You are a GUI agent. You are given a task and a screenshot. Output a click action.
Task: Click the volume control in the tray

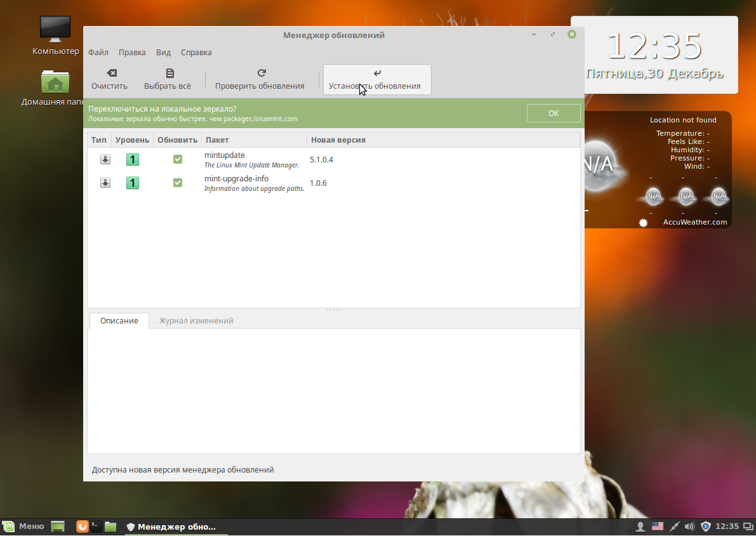click(689, 526)
